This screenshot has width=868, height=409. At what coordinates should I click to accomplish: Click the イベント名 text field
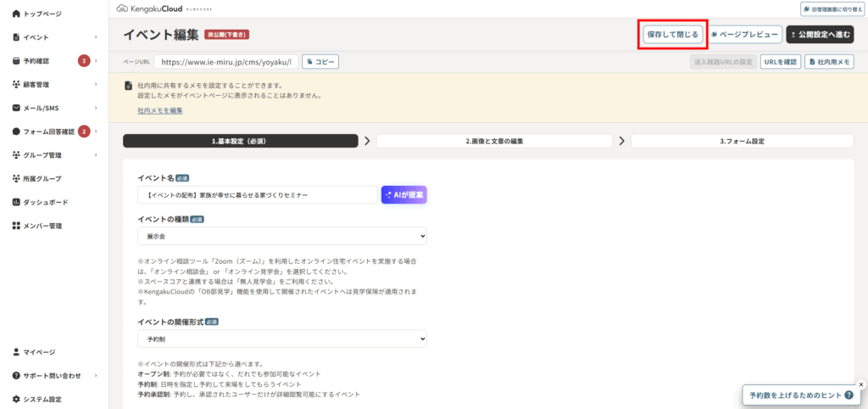pos(257,195)
